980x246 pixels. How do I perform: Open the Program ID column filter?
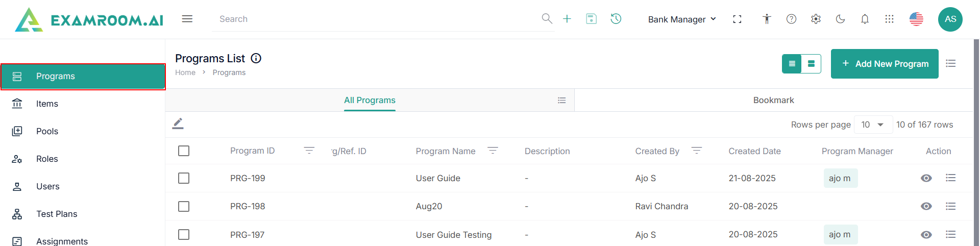pos(309,151)
